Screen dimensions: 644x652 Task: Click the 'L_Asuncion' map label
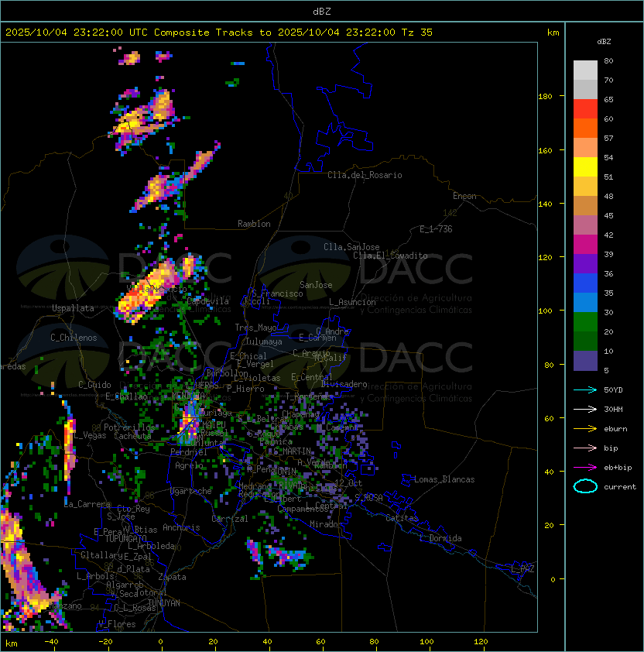(352, 302)
